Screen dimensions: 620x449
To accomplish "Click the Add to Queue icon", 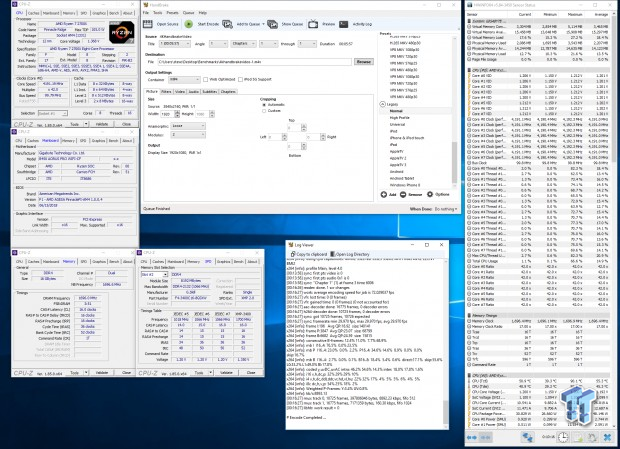I will [x=227, y=24].
